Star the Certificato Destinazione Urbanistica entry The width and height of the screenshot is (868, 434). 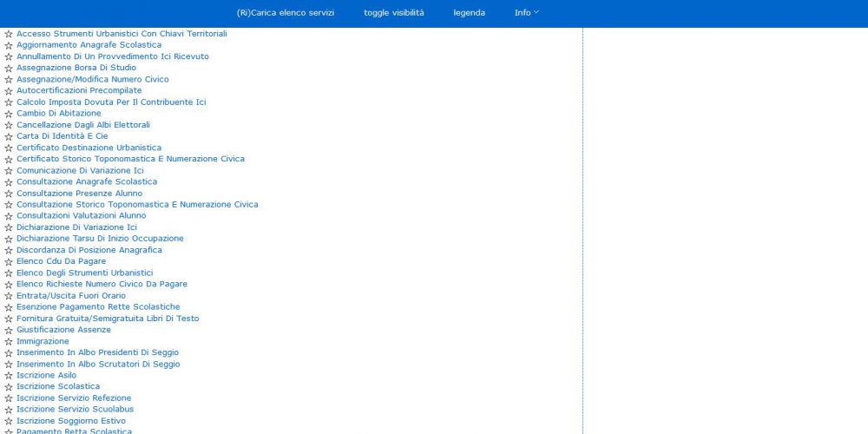(9, 148)
